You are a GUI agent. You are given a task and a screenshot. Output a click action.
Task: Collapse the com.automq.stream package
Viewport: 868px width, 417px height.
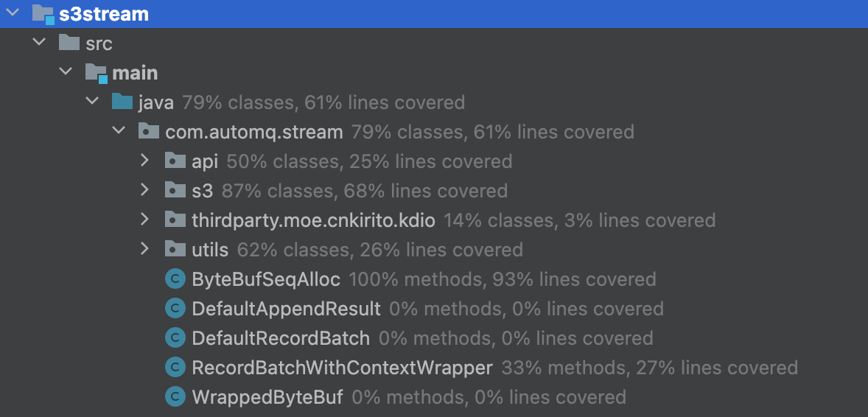(119, 131)
